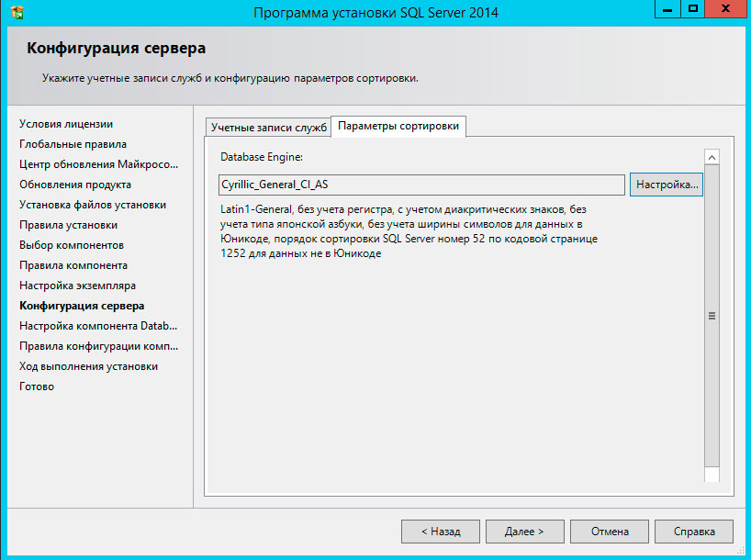The width and height of the screenshot is (751, 560).
Task: Select the Настройка компонента Datab... step
Action: (98, 326)
